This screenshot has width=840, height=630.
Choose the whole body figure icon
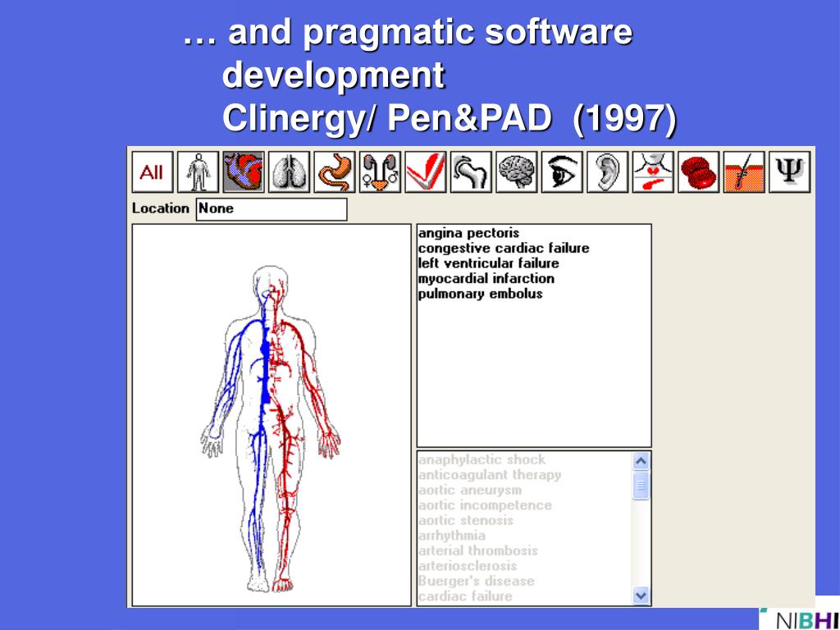(199, 172)
